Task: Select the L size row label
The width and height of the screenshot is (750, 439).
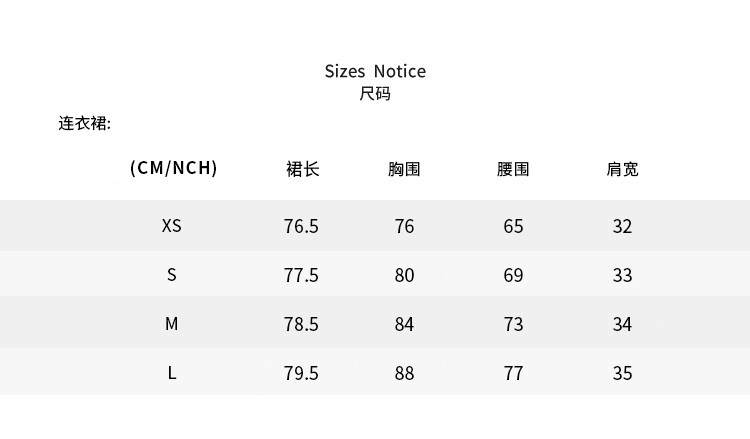Action: (x=172, y=373)
